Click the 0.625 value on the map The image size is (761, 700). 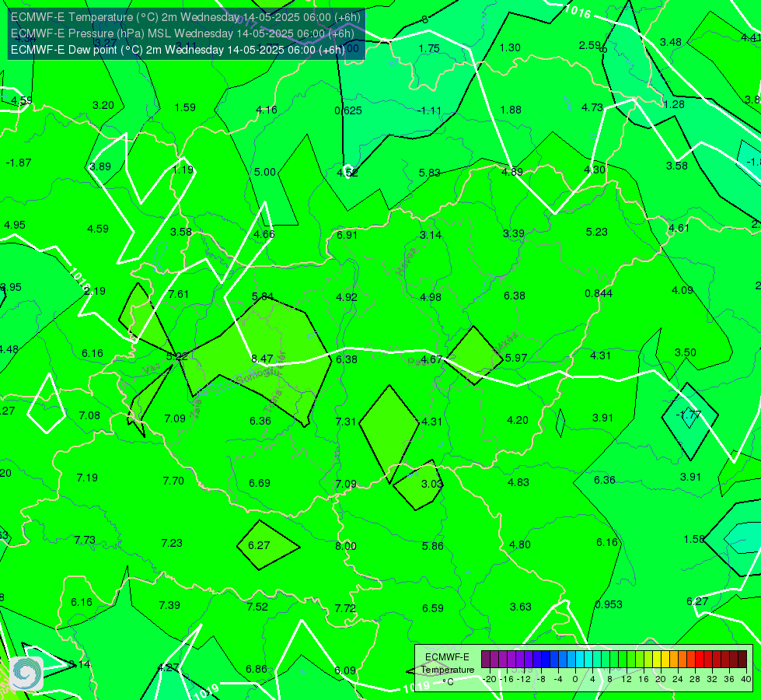[348, 110]
